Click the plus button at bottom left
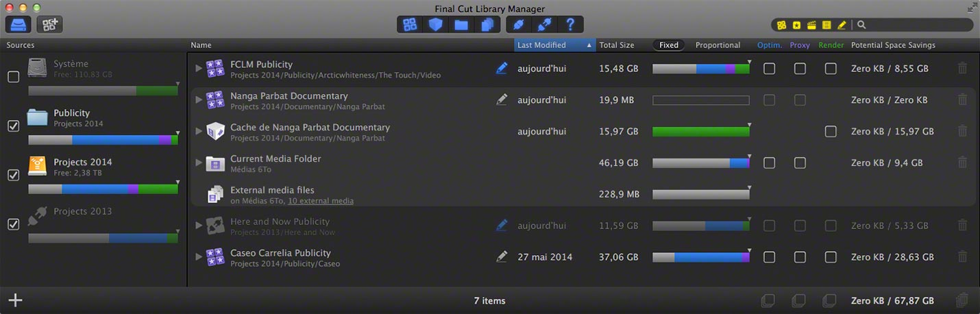980x314 pixels. click(15, 300)
